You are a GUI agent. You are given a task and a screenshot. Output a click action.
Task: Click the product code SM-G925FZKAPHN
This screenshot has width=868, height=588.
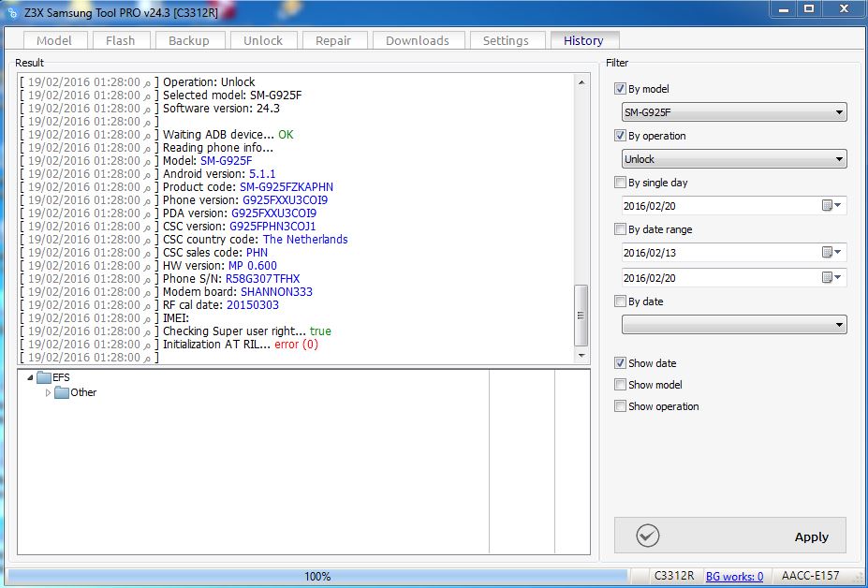coord(287,187)
